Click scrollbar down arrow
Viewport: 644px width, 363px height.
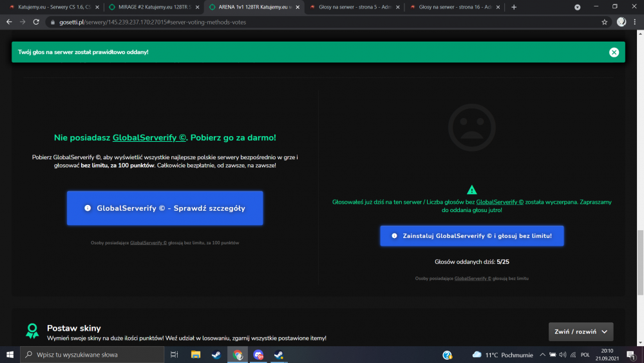640,342
